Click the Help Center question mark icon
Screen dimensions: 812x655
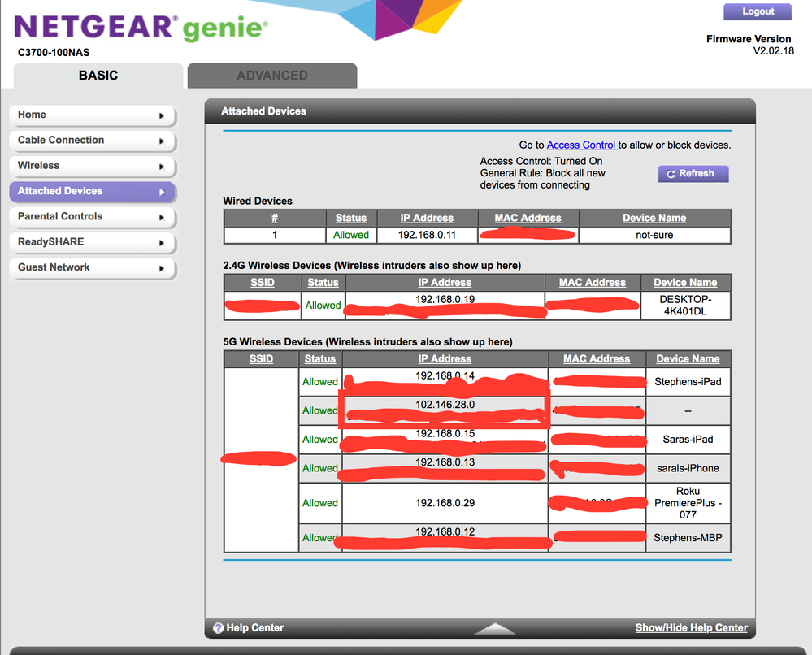click(218, 628)
